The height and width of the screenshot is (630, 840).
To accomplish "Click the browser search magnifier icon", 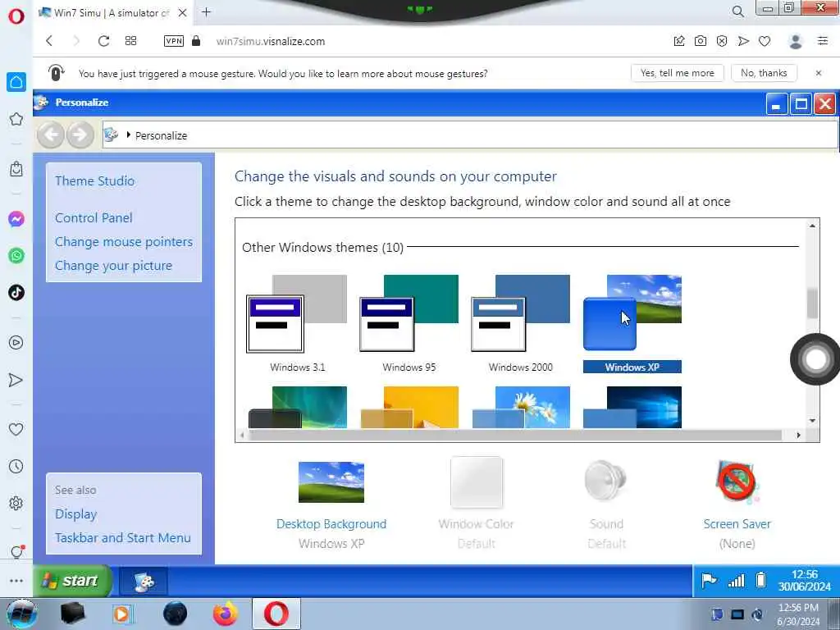I will (x=737, y=11).
